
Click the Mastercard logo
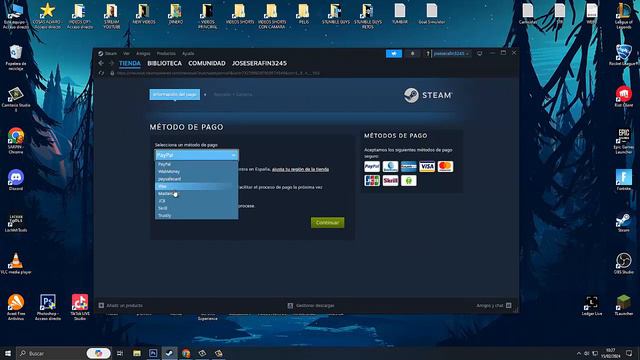pyautogui.click(x=445, y=167)
